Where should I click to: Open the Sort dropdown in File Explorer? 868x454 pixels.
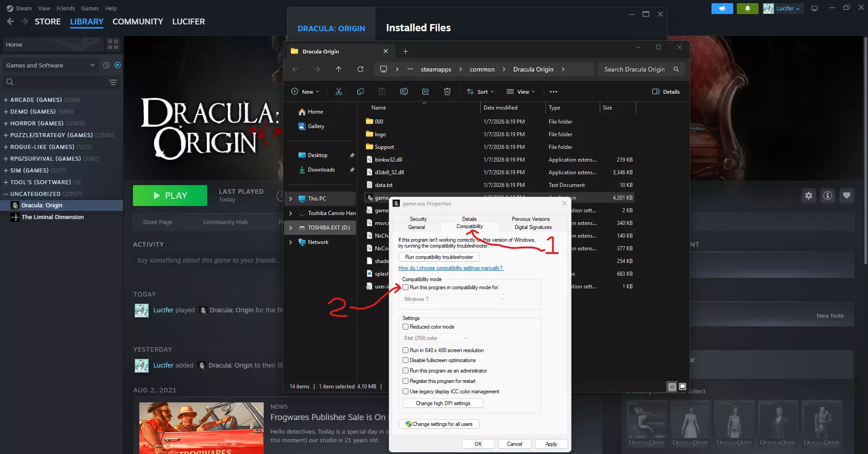pyautogui.click(x=480, y=91)
